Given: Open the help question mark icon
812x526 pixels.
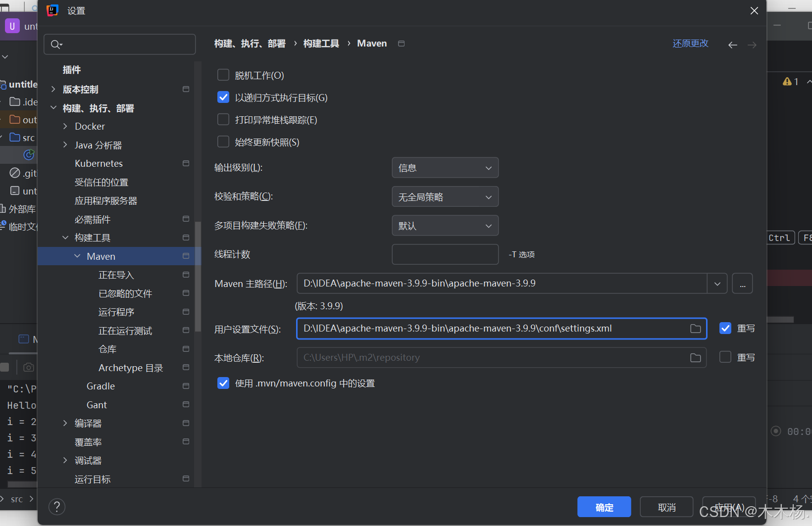Looking at the screenshot, I should click(57, 507).
